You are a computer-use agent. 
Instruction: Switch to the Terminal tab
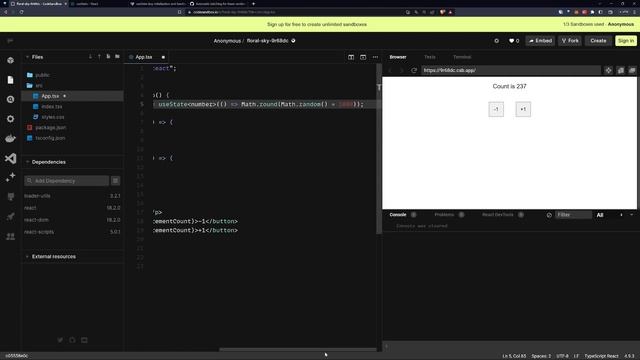(462, 57)
